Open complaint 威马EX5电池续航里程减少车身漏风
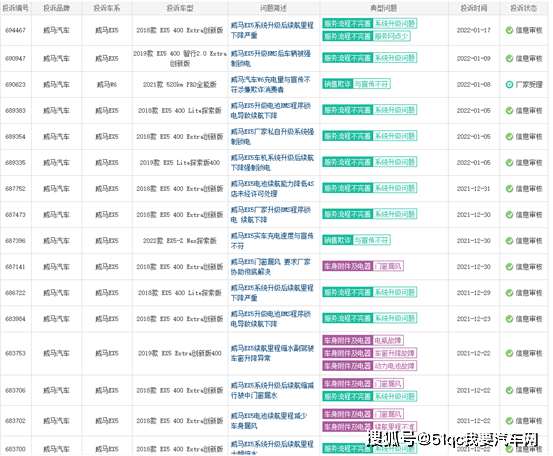This screenshot has height=456, width=553. coord(269,421)
